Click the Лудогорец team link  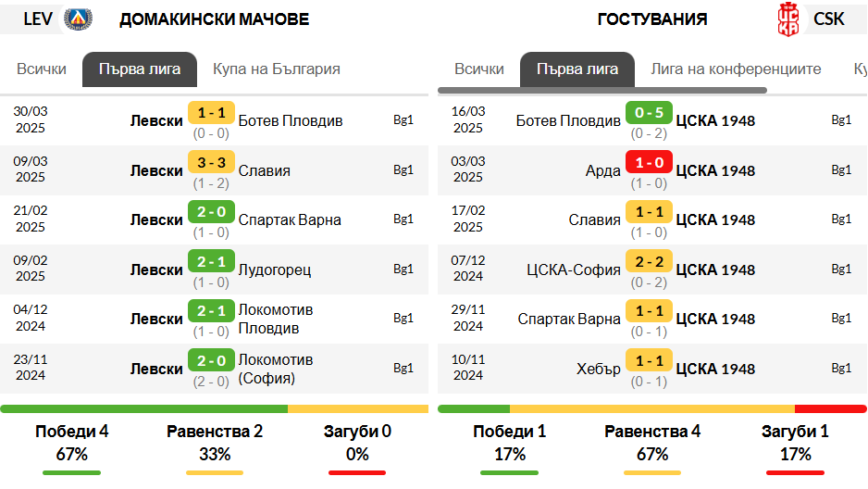click(x=275, y=270)
